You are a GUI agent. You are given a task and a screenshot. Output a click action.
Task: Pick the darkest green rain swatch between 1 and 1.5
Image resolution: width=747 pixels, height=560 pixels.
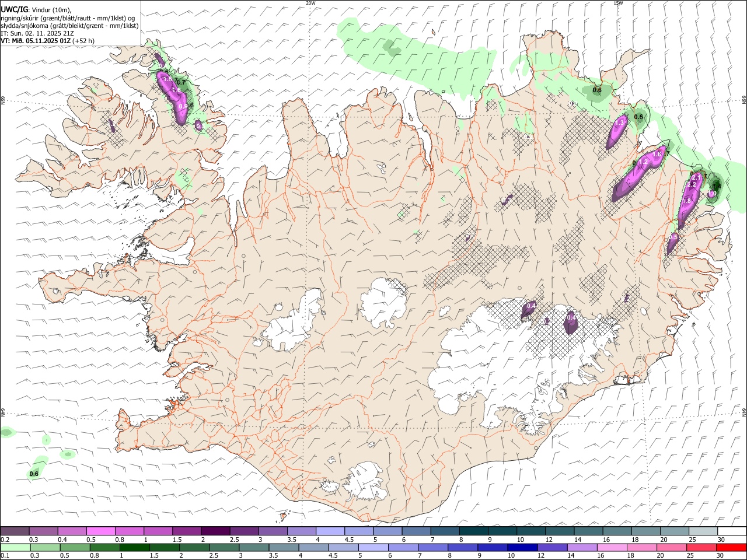click(x=135, y=547)
